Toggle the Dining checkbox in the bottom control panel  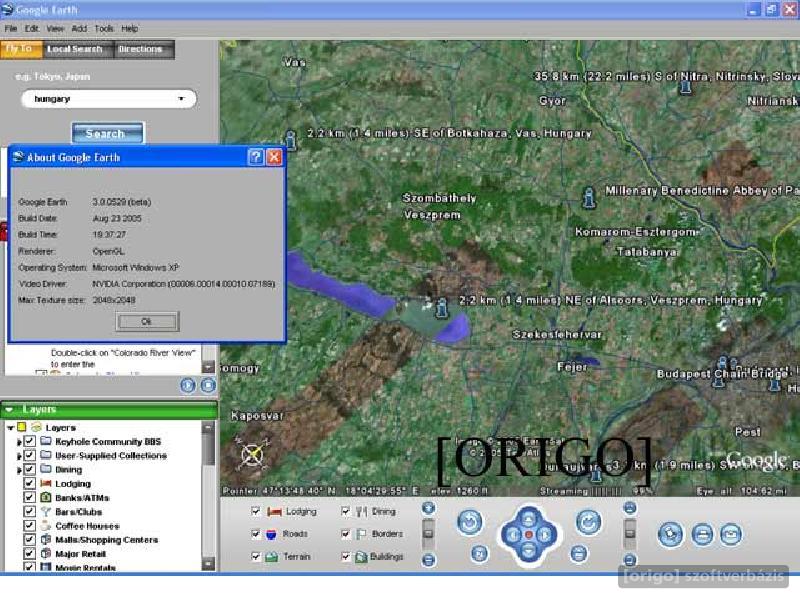pos(345,511)
